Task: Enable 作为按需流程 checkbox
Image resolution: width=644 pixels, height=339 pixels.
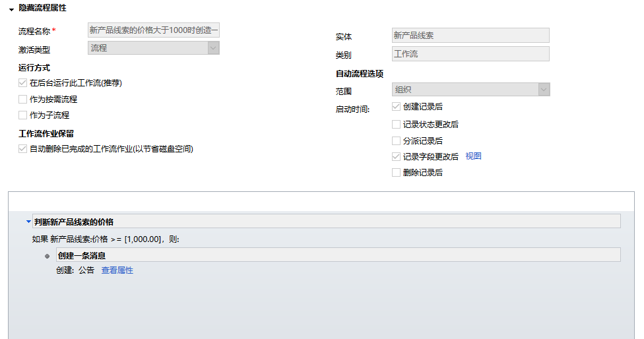Action: pyautogui.click(x=22, y=100)
